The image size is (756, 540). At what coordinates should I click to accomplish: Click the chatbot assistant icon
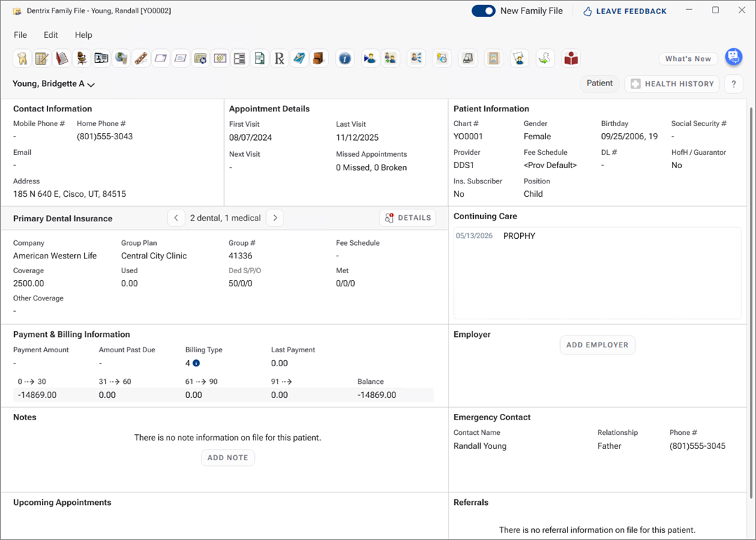click(x=733, y=57)
